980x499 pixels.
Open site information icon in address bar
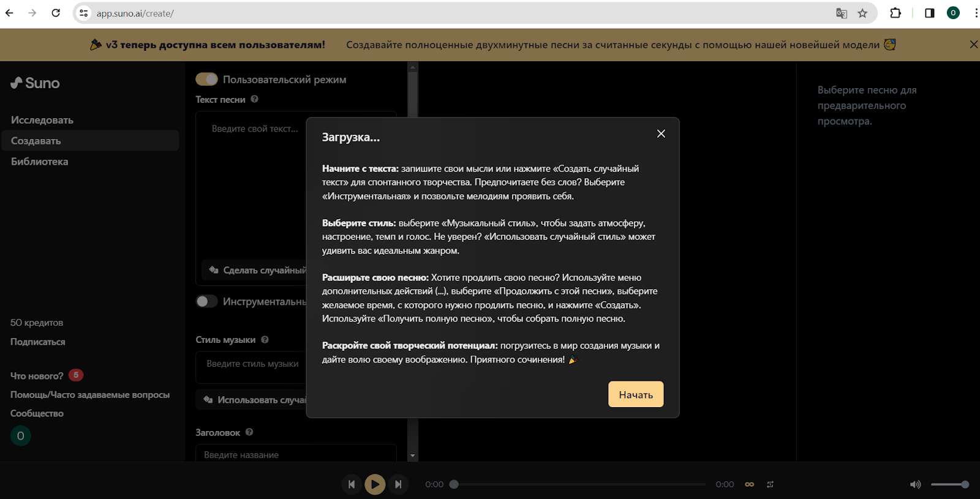click(84, 13)
